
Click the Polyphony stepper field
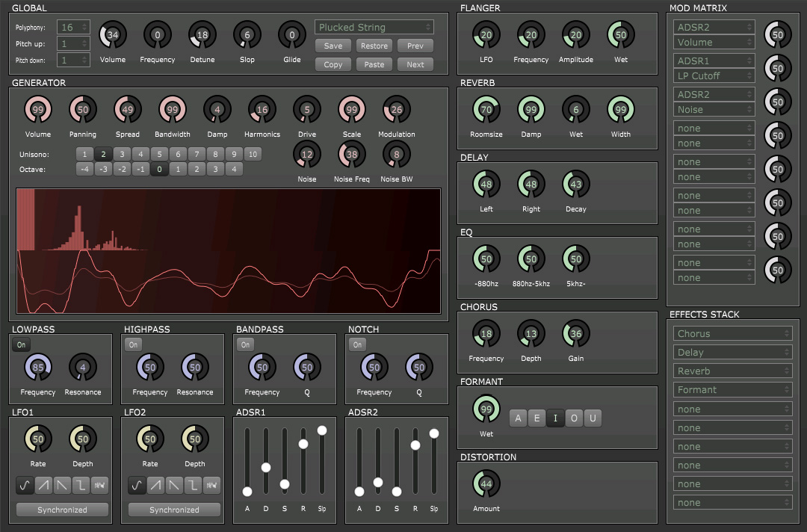coord(73,27)
